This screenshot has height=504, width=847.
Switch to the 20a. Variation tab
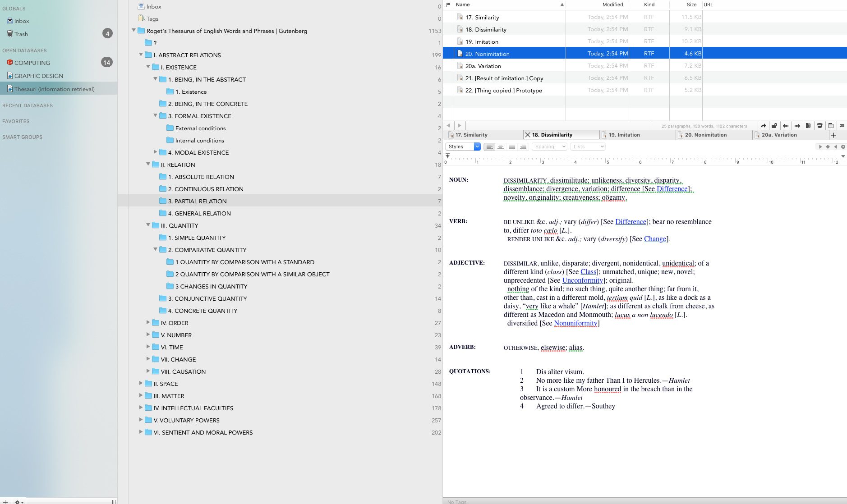coord(779,135)
